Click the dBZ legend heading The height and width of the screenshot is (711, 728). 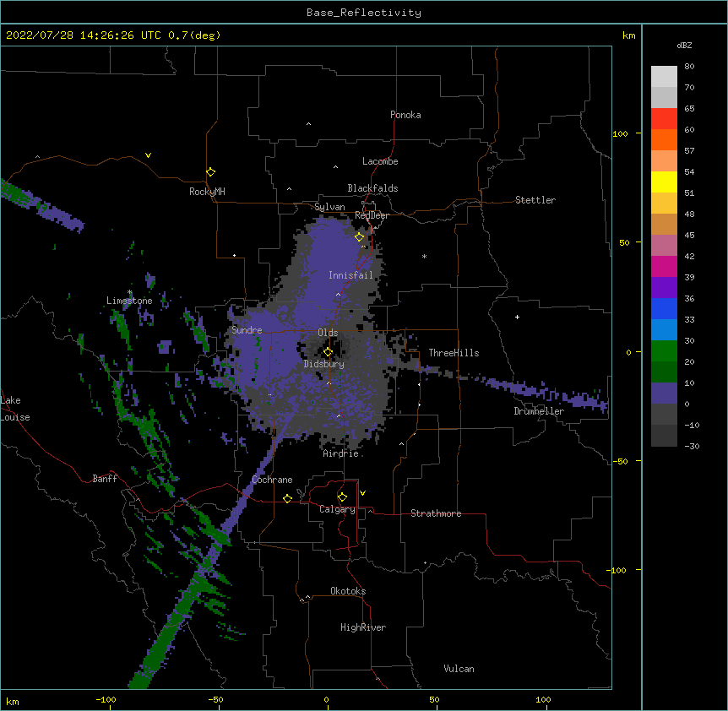click(684, 45)
